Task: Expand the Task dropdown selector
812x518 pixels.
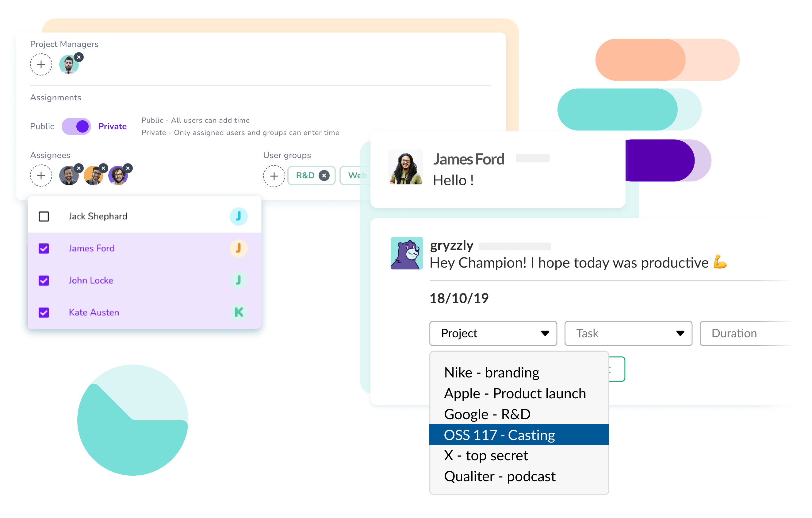Action: [627, 333]
